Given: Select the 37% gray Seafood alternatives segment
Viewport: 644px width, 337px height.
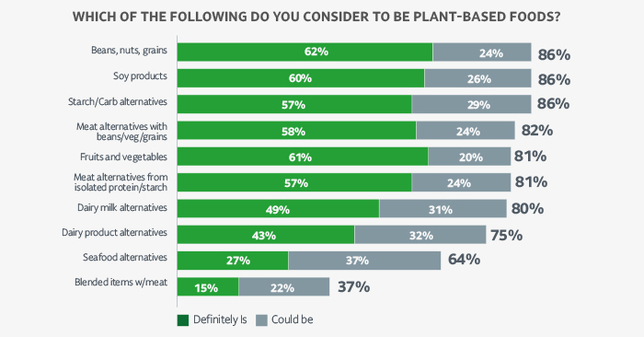Looking at the screenshot, I should [x=364, y=261].
